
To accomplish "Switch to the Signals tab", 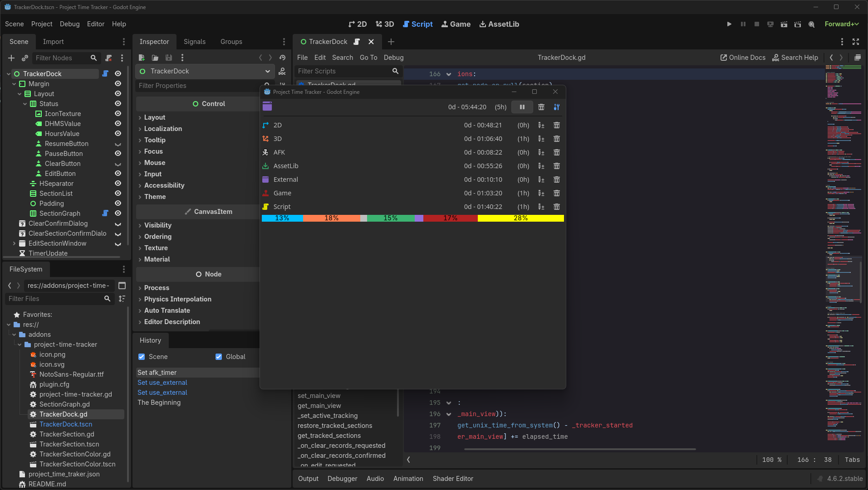I will 195,42.
